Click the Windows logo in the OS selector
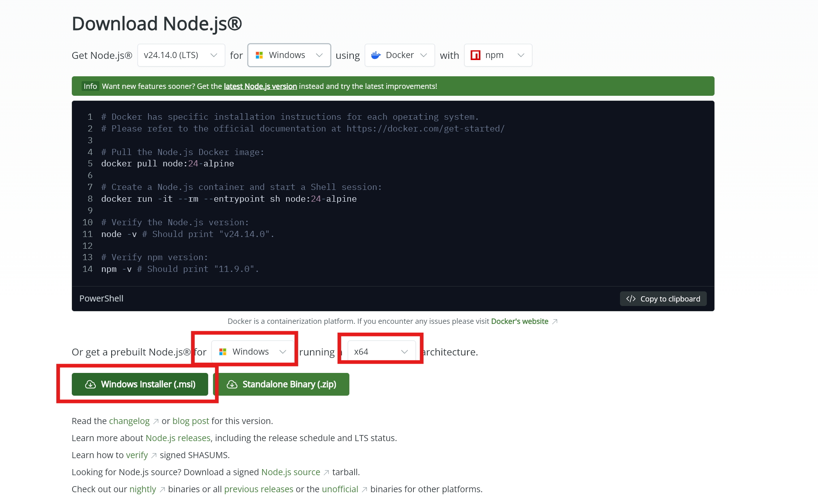The width and height of the screenshot is (818, 504). [x=259, y=55]
